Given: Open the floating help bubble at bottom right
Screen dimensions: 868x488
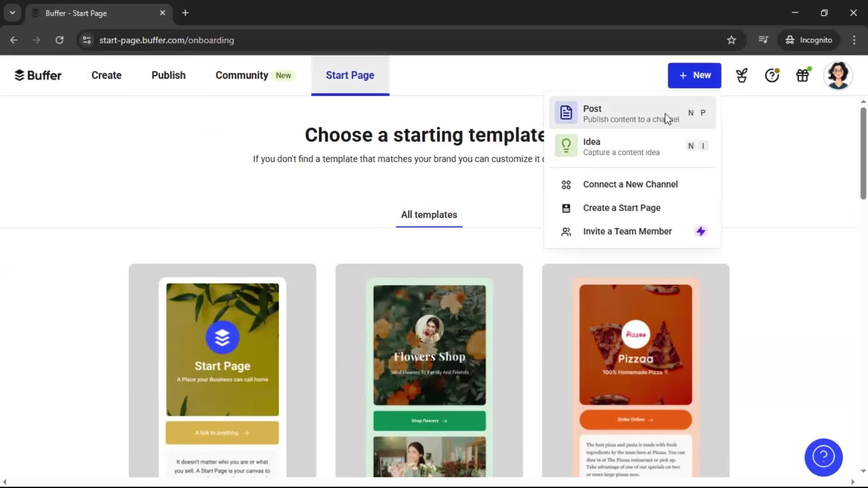Looking at the screenshot, I should pyautogui.click(x=823, y=457).
